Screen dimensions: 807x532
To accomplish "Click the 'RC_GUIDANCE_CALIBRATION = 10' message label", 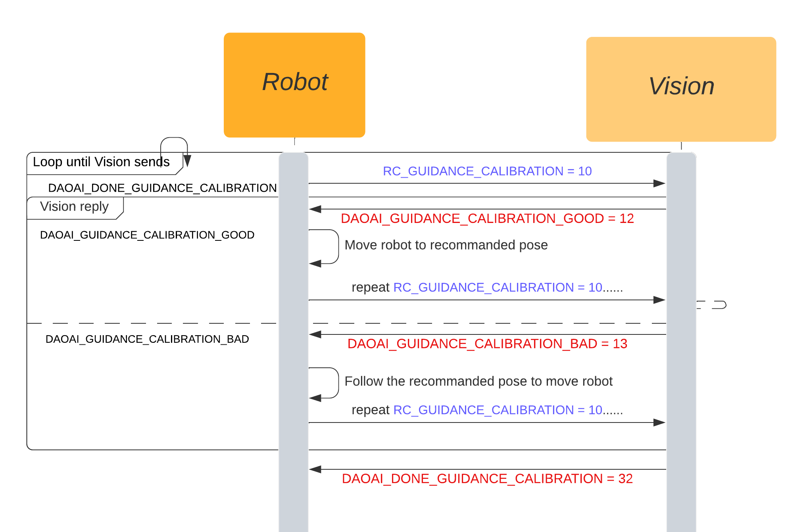I will coord(487,171).
